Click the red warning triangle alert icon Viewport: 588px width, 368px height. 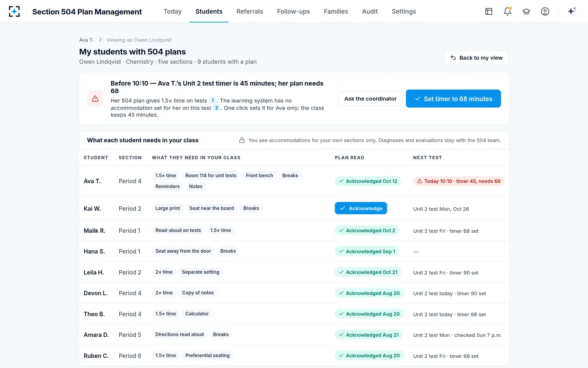(95, 99)
